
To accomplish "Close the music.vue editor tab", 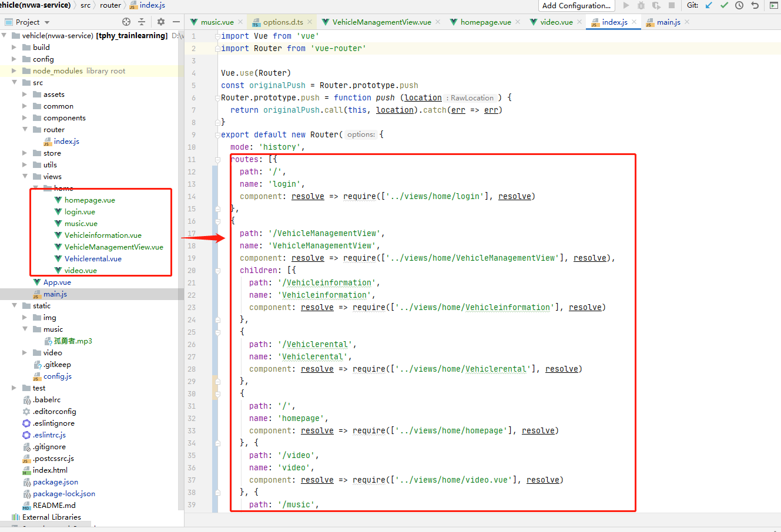I will [x=240, y=22].
